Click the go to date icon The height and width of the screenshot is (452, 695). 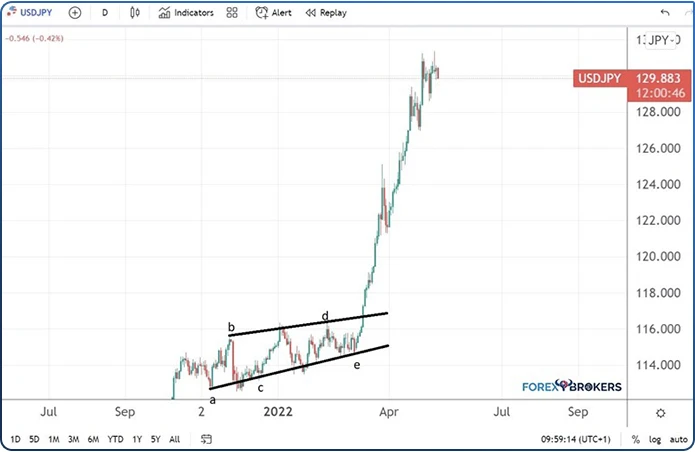pos(207,439)
